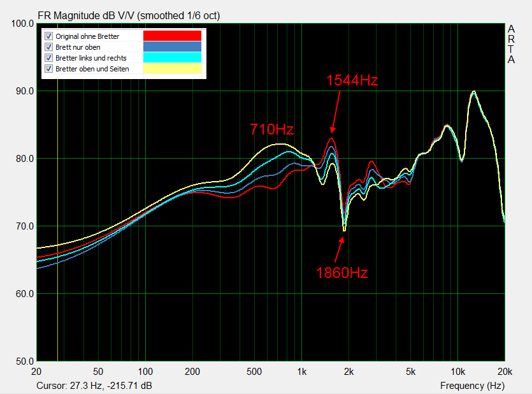Screen dimensions: 532x394
Task: Click the vertical ARTA logo text
Action: 511,45
